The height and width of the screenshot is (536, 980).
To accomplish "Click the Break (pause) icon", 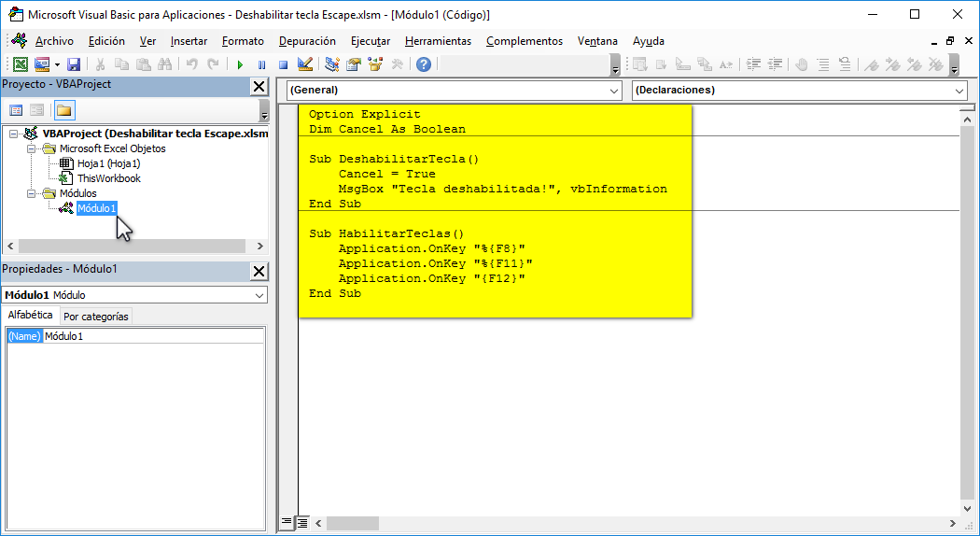I will [262, 64].
